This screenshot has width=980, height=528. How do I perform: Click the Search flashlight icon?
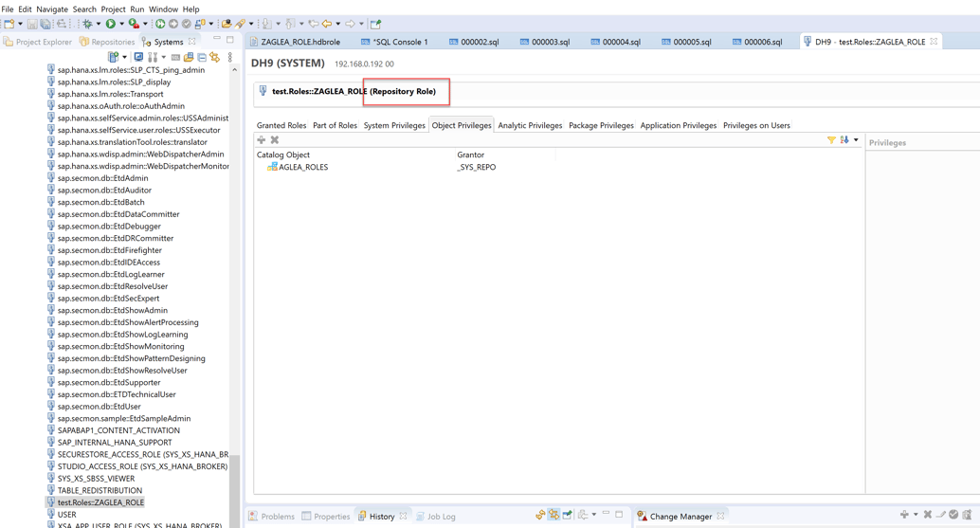coord(241,24)
